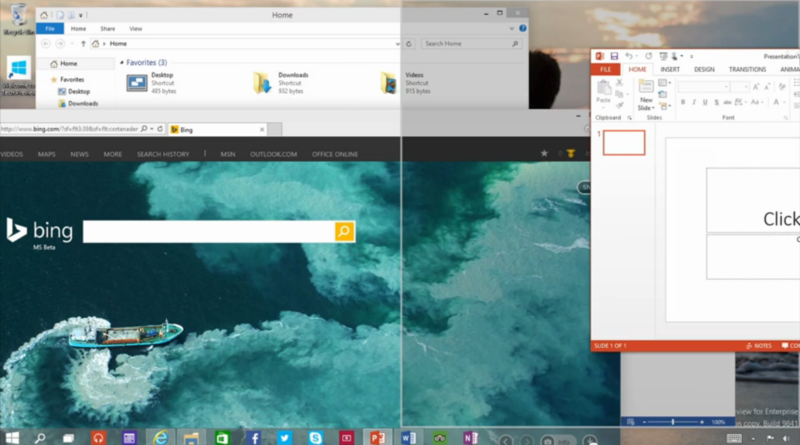
Task: Toggle Bold in PowerPoint Font group
Action: [683, 103]
